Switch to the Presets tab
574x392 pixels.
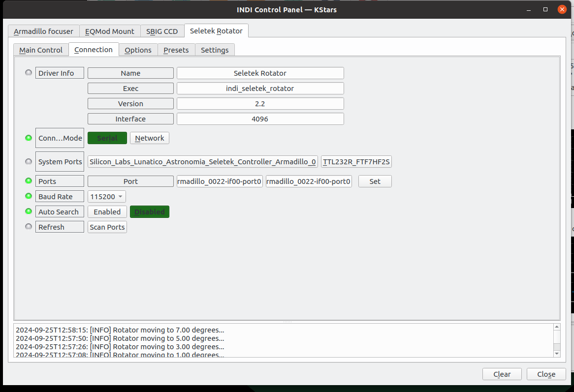(x=176, y=50)
